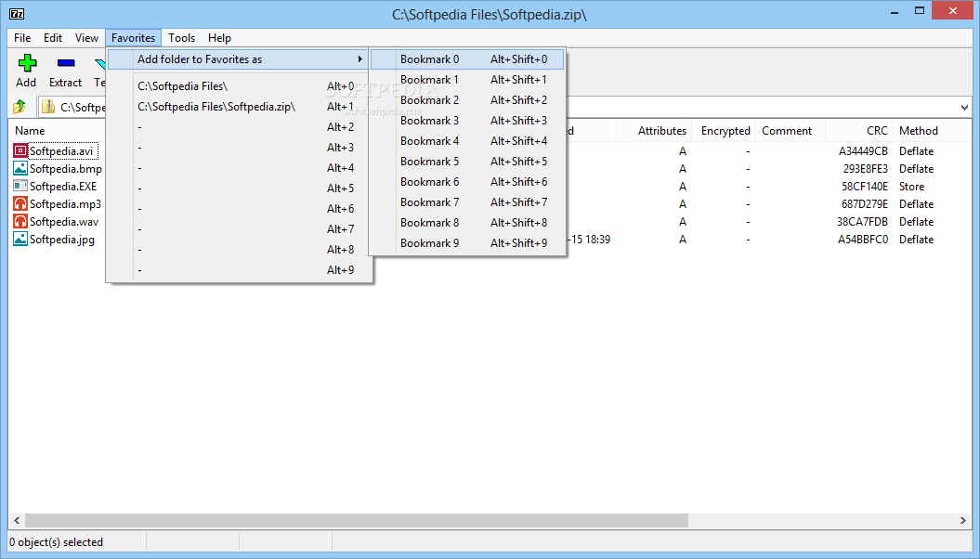Click the scrollbar right arrow
This screenshot has width=980, height=559.
[x=963, y=520]
